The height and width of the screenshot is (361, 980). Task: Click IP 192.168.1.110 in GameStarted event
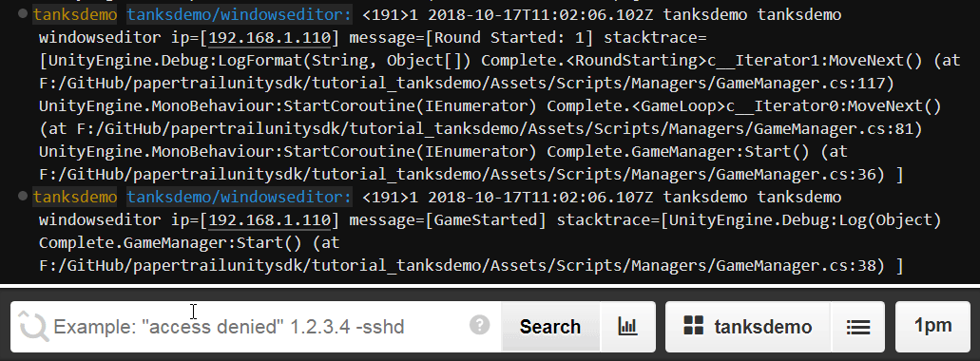[270, 220]
